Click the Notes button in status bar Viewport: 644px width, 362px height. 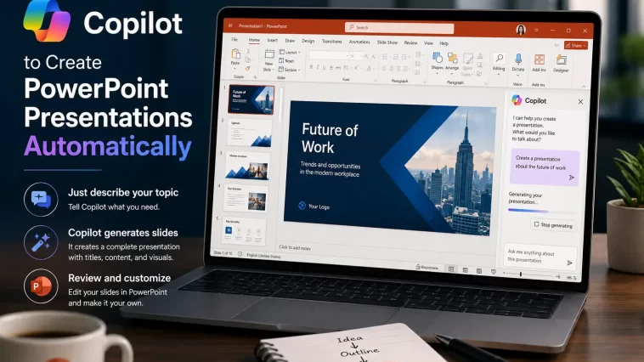(x=427, y=268)
